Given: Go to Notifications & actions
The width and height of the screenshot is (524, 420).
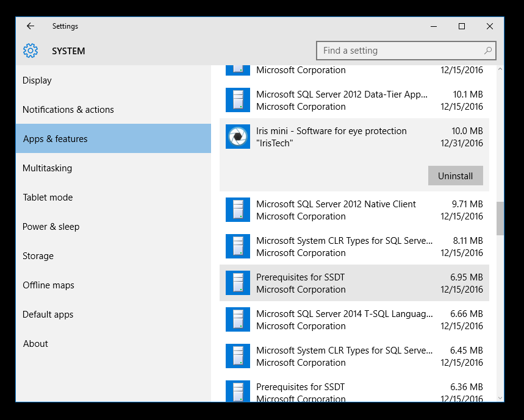Looking at the screenshot, I should click(113, 110).
